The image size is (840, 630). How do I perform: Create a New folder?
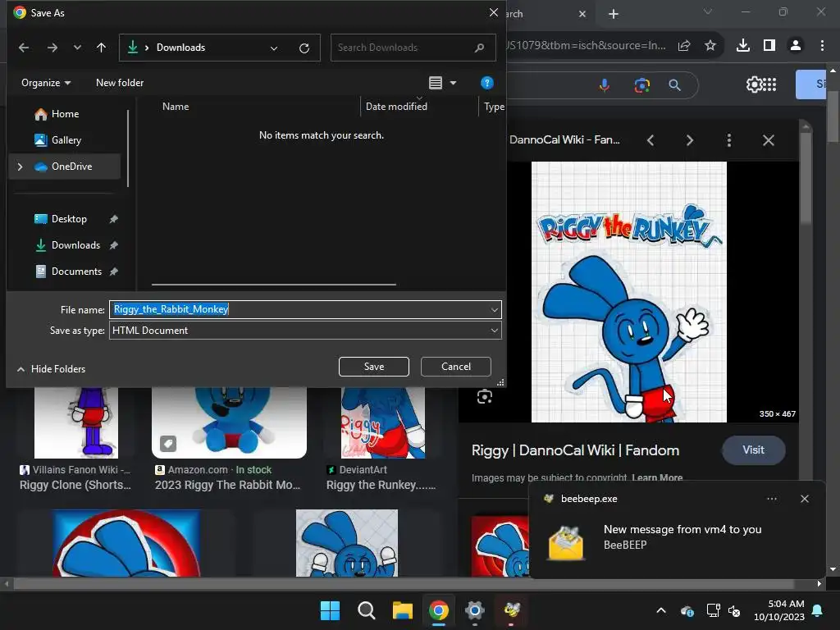pyautogui.click(x=120, y=83)
